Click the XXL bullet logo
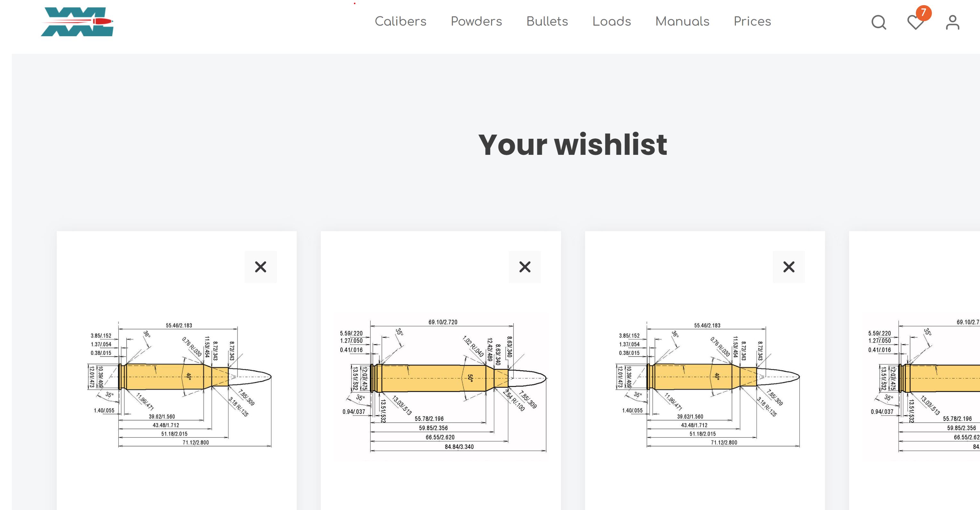 pyautogui.click(x=77, y=22)
